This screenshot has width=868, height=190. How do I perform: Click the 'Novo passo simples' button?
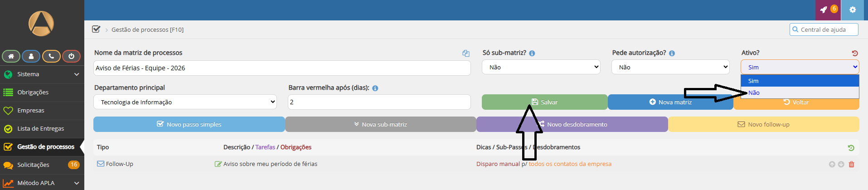pyautogui.click(x=189, y=124)
